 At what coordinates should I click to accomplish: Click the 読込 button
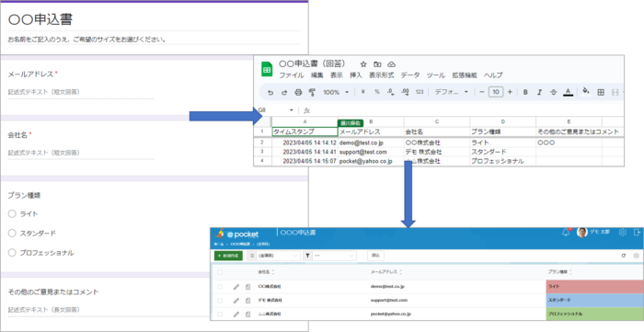click(x=375, y=256)
